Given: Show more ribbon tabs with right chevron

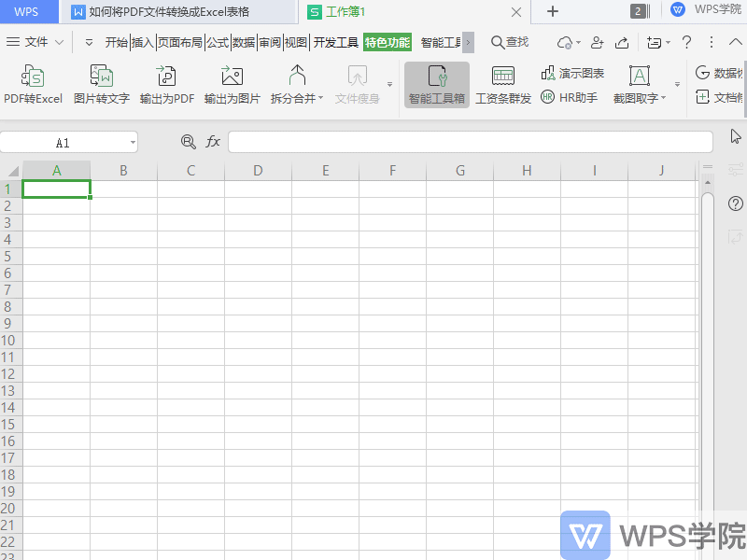Looking at the screenshot, I should point(469,42).
